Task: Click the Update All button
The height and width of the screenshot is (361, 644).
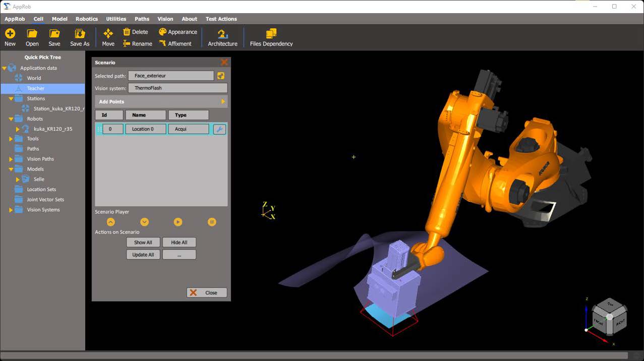Action: point(143,255)
